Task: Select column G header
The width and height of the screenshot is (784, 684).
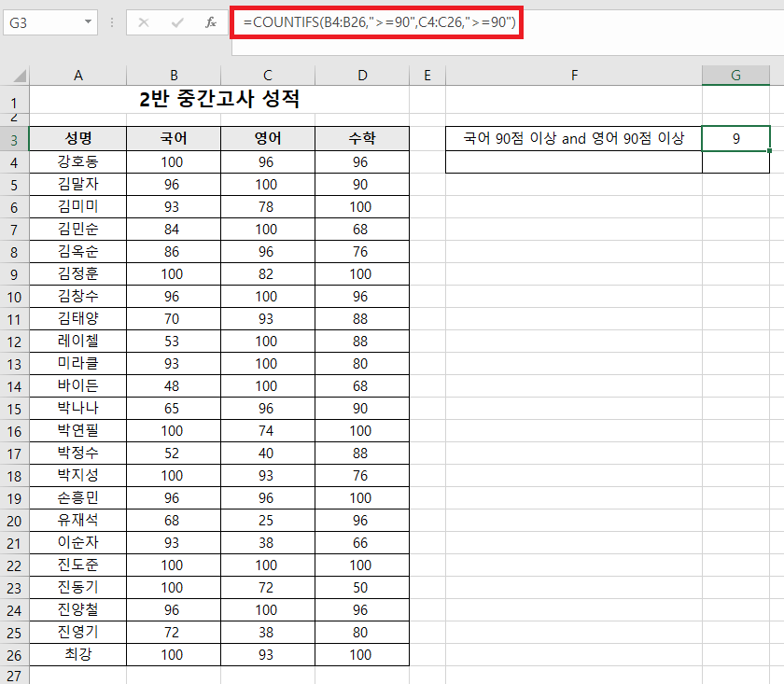Action: click(x=735, y=76)
